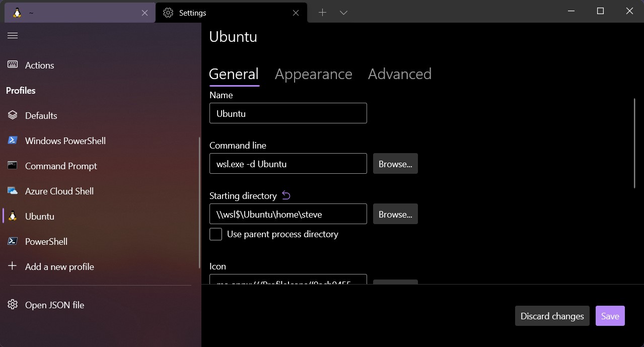The width and height of the screenshot is (644, 347).
Task: Switch to the General tab
Action: [x=234, y=74]
